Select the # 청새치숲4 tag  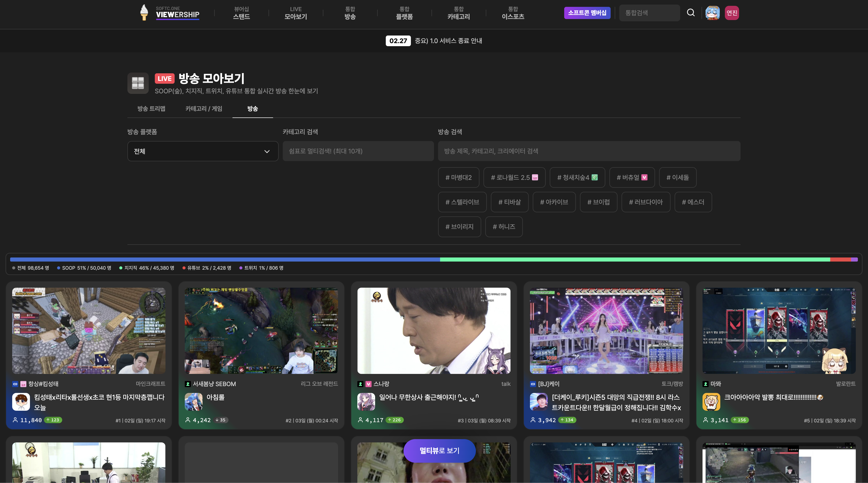pos(577,178)
